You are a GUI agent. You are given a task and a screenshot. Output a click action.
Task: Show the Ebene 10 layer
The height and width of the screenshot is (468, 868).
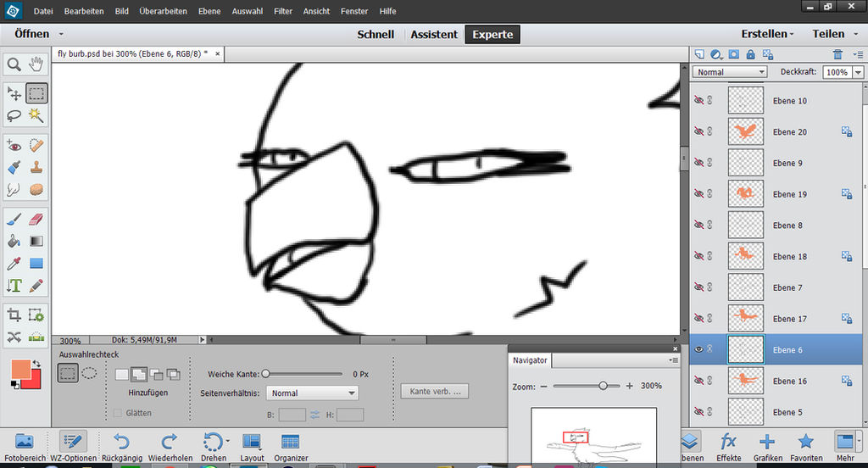tap(698, 101)
